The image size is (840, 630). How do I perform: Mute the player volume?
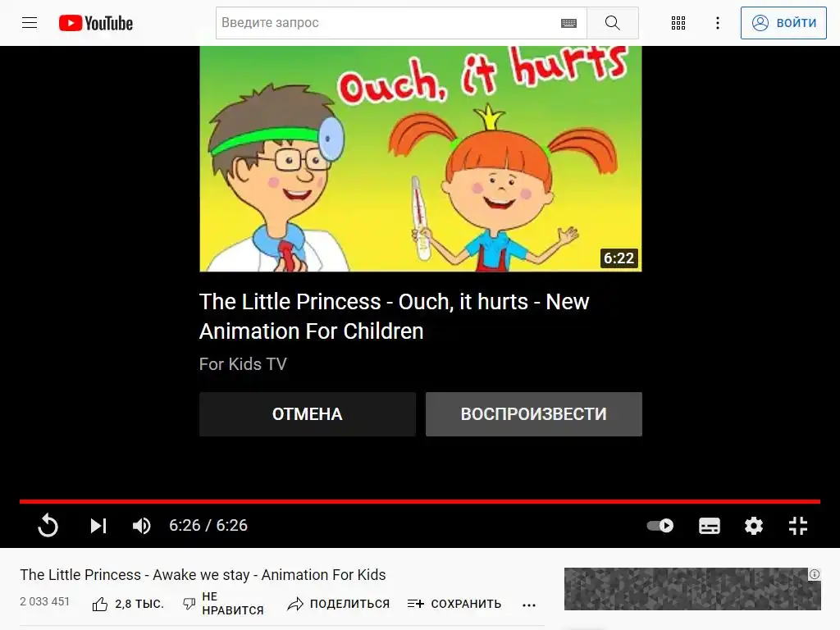(x=141, y=526)
